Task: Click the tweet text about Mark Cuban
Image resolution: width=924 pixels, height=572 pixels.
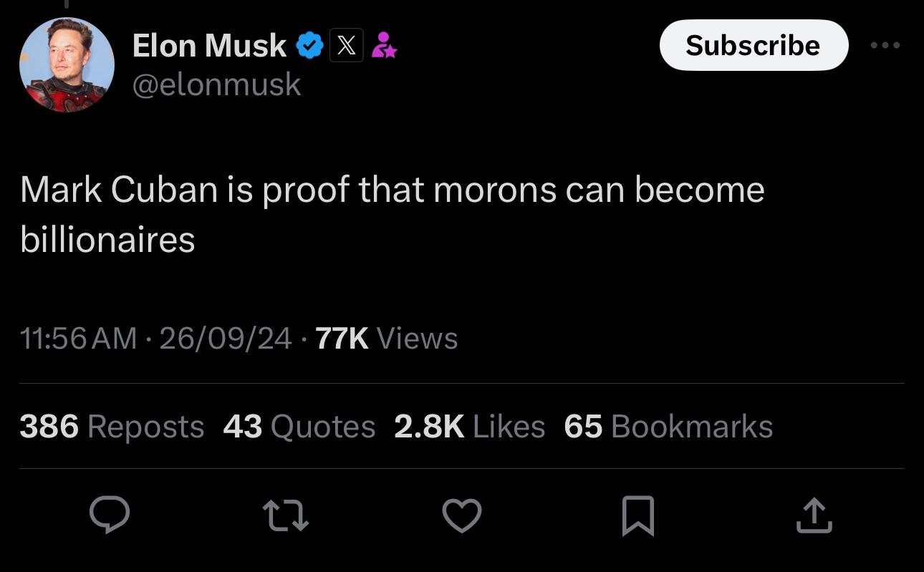Action: click(x=393, y=214)
